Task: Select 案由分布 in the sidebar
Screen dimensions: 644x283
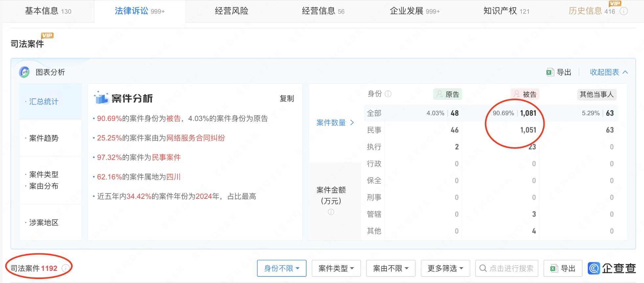Action: click(44, 186)
